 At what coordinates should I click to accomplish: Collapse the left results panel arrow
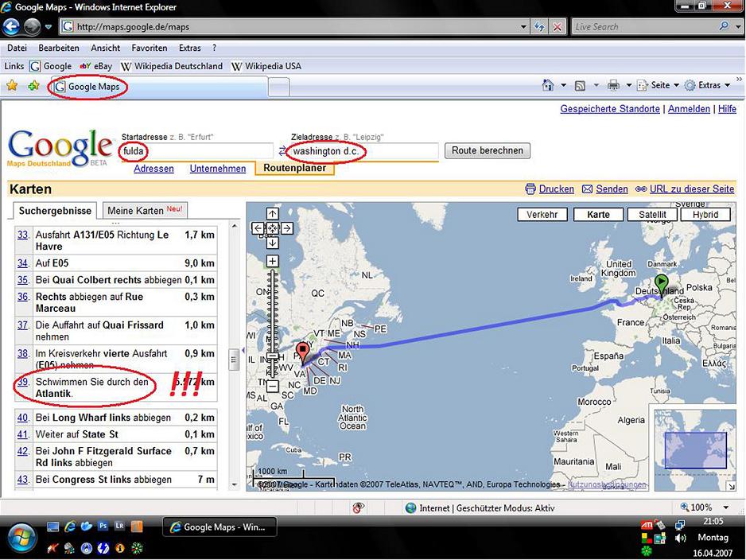click(x=243, y=351)
